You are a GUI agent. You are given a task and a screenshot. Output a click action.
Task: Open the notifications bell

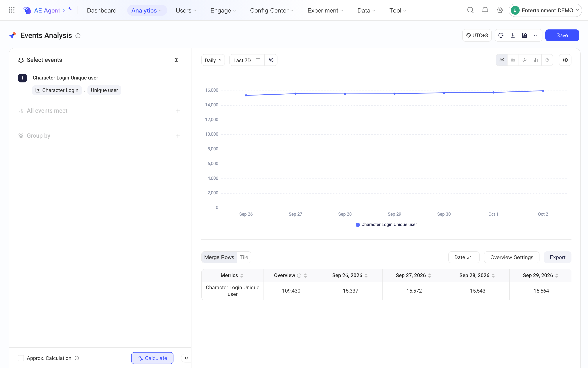click(485, 10)
